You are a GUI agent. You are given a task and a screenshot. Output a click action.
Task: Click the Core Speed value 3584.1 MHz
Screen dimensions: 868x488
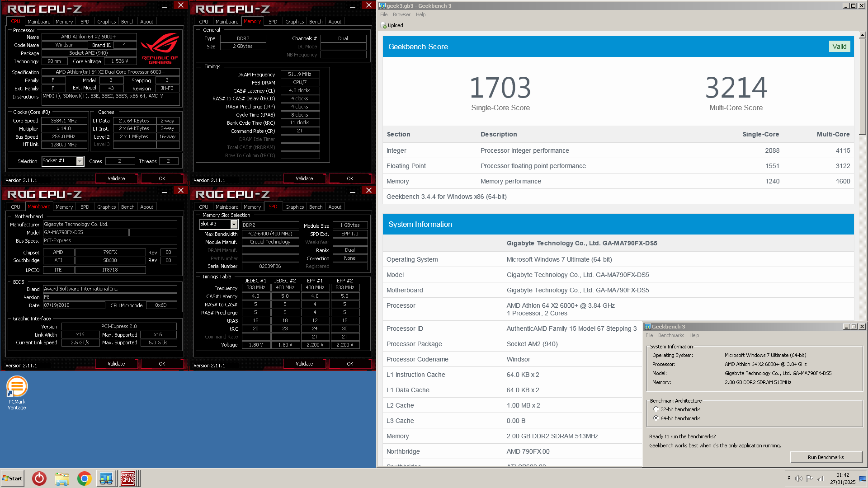[64, 121]
